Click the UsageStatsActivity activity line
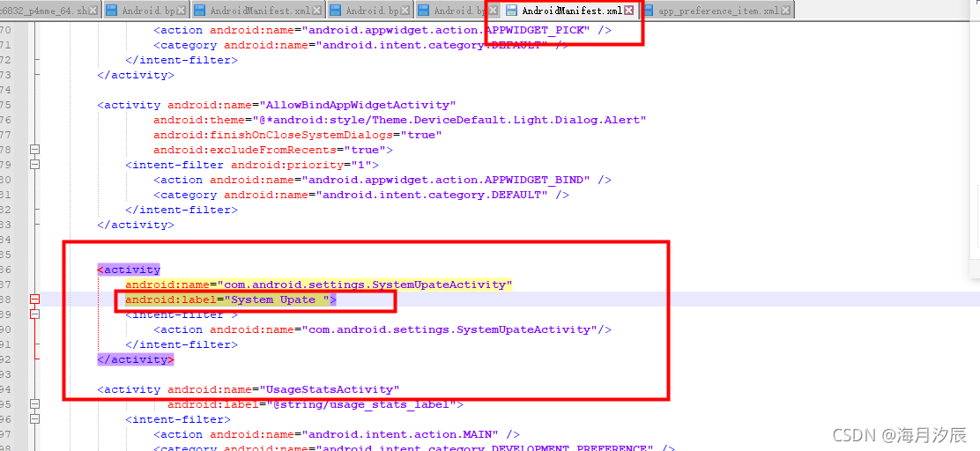Image resolution: width=980 pixels, height=451 pixels. (249, 390)
